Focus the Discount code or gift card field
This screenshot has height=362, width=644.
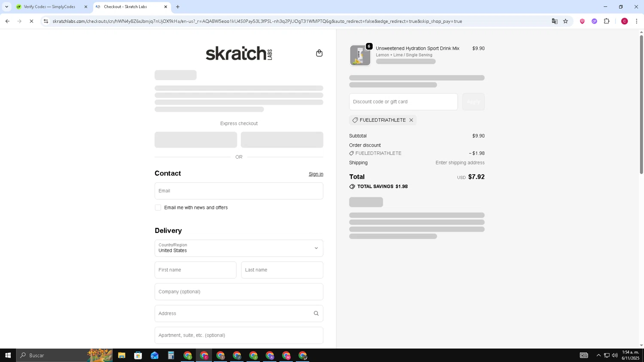coord(403,102)
